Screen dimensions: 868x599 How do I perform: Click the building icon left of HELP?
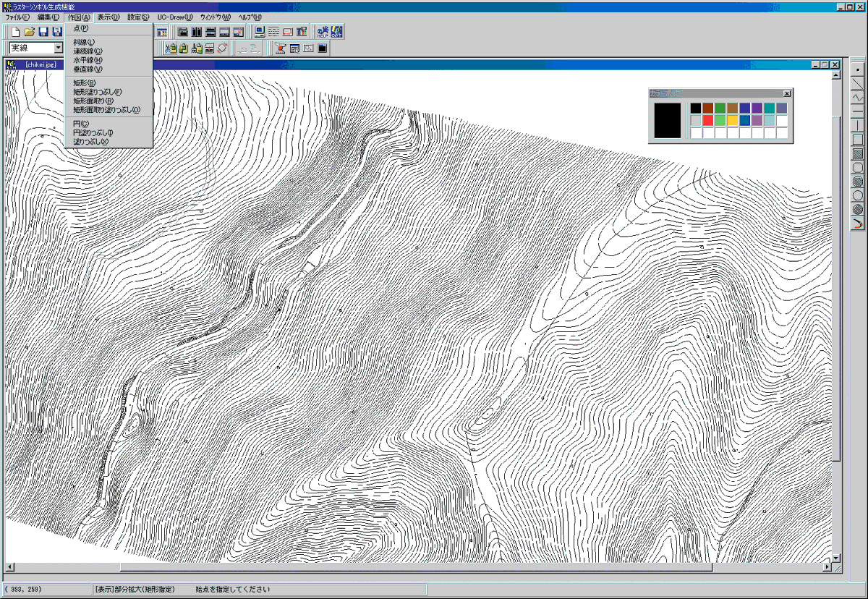point(301,33)
